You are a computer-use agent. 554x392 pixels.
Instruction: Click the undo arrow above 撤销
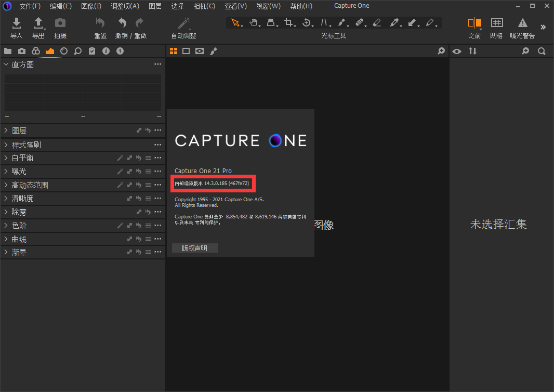pyautogui.click(x=122, y=23)
